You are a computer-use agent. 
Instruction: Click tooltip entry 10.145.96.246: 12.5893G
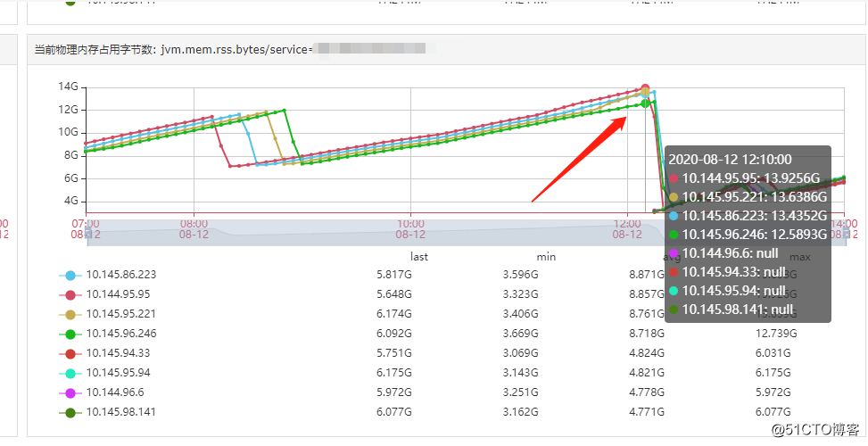[748, 235]
